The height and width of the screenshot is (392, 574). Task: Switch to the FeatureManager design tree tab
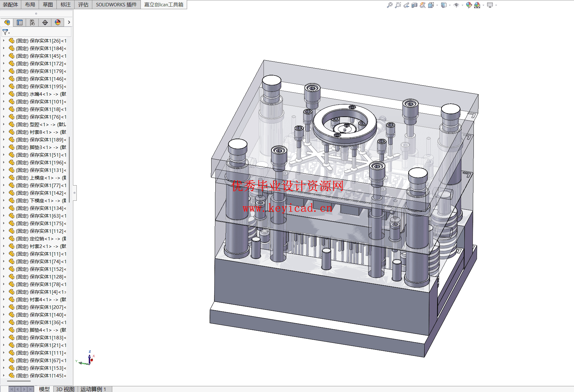pyautogui.click(x=7, y=22)
